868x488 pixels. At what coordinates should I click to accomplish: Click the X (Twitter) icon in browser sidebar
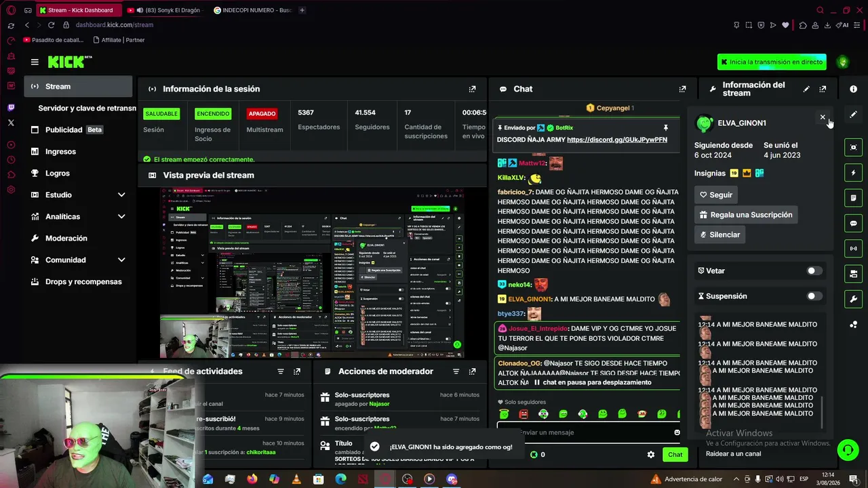pos(11,123)
